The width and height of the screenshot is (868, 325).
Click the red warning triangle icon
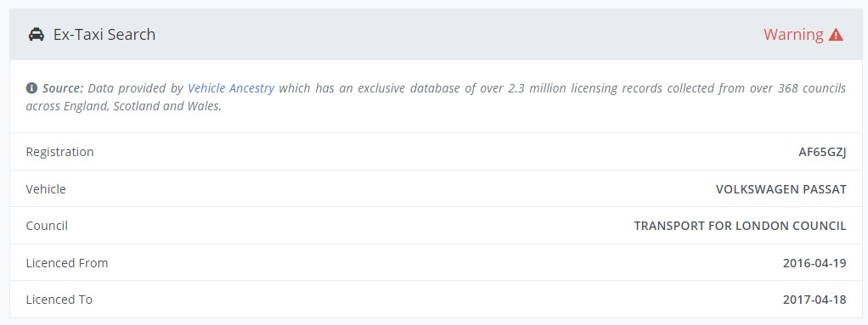coord(836,35)
